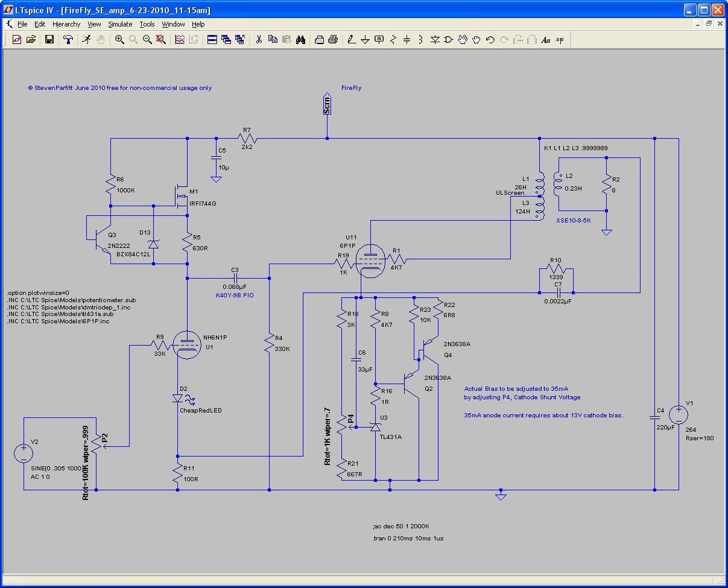728x588 pixels.
Task: Click the Halt hand icon
Action: [x=101, y=40]
